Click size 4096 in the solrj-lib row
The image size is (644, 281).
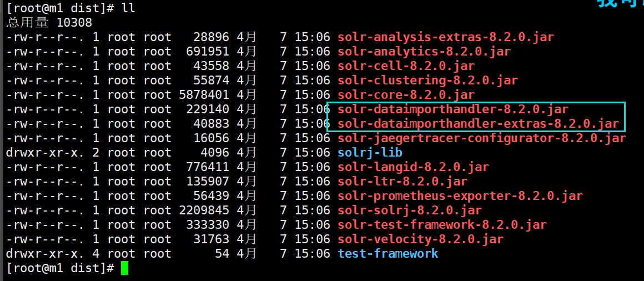click(x=215, y=153)
